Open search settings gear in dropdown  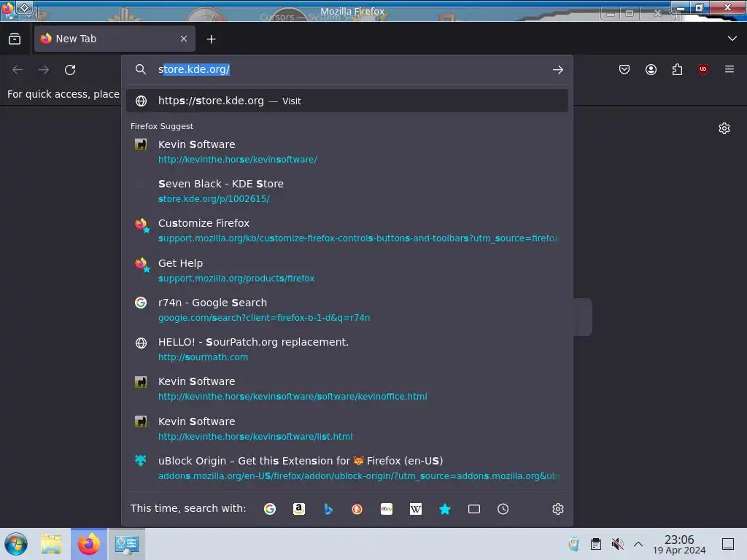[x=558, y=509]
